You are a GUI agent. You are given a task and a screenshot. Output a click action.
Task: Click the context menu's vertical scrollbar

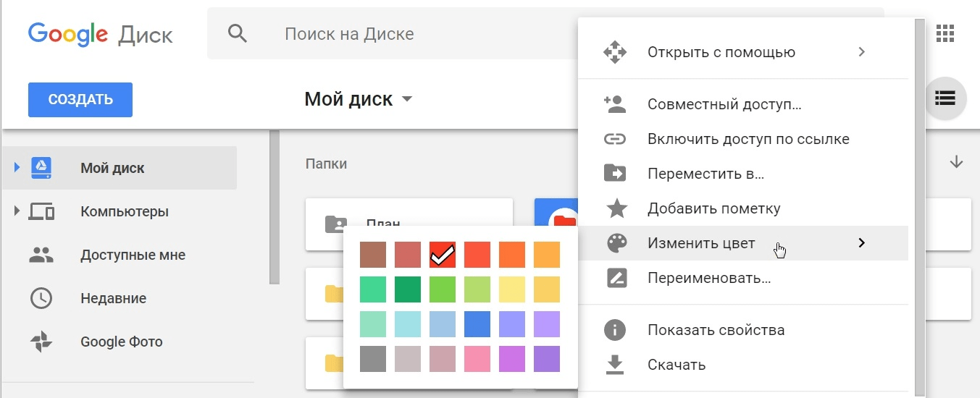[920, 207]
